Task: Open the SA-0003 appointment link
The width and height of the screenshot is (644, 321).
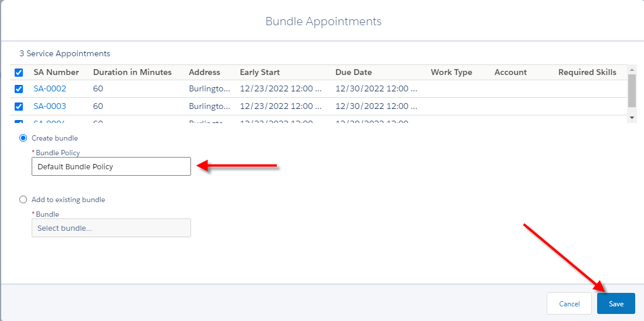Action: tap(50, 107)
